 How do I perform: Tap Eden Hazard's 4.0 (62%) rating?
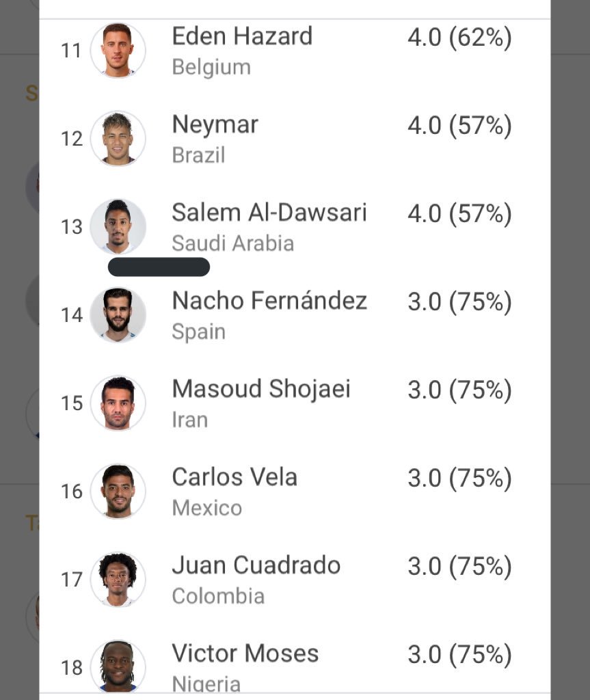click(x=459, y=38)
